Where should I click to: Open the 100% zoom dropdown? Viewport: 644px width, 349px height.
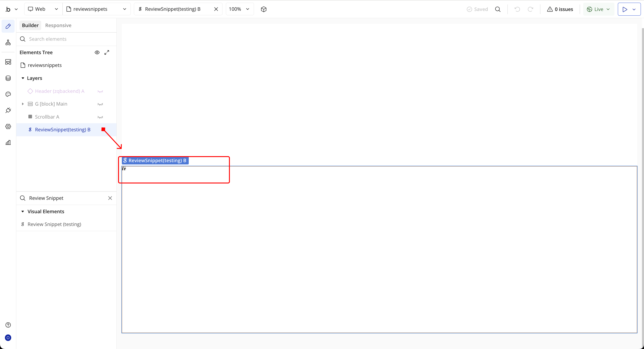tap(239, 9)
